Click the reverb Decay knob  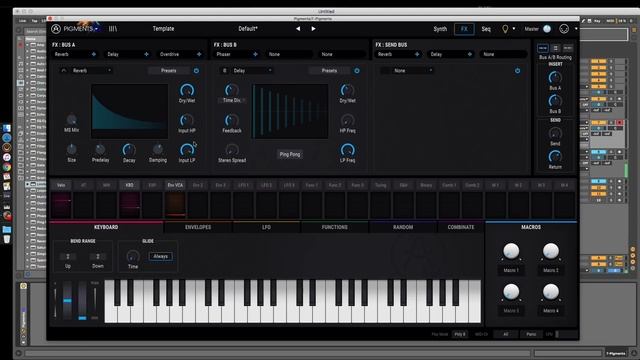point(129,150)
